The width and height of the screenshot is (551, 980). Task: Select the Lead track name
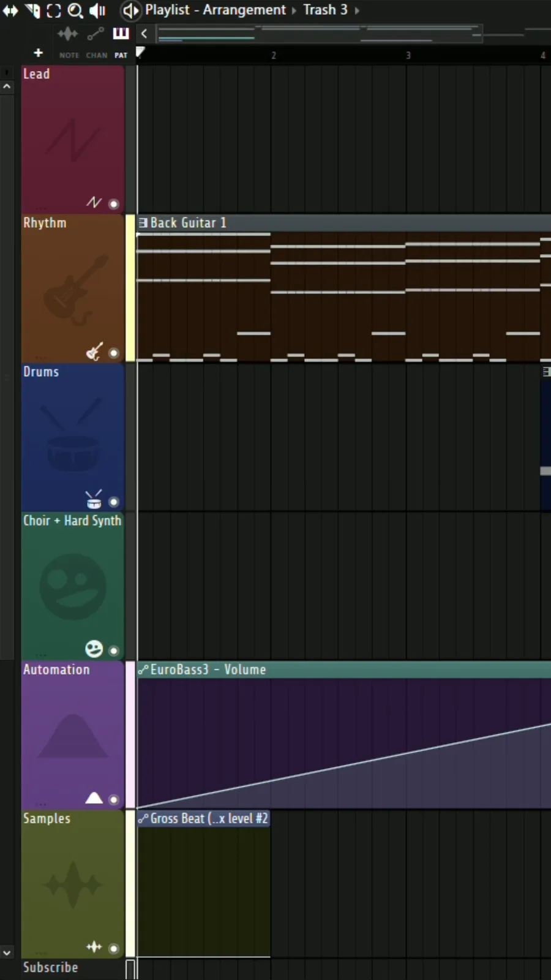(x=37, y=73)
